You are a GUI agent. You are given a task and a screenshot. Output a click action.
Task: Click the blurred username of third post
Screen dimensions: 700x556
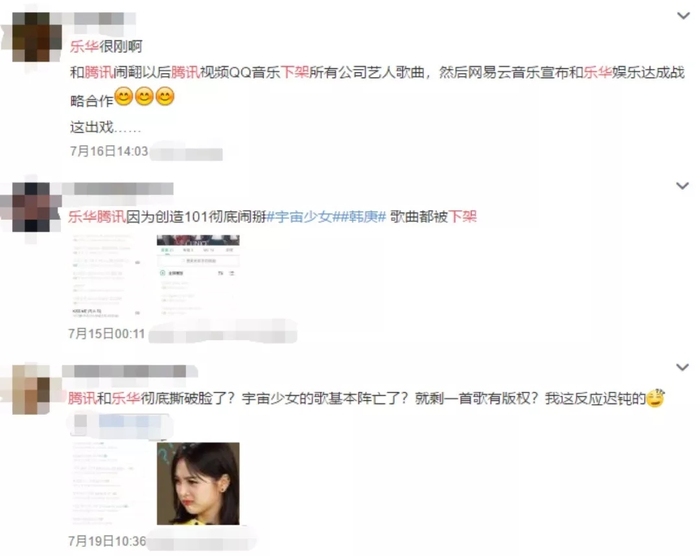point(129,371)
